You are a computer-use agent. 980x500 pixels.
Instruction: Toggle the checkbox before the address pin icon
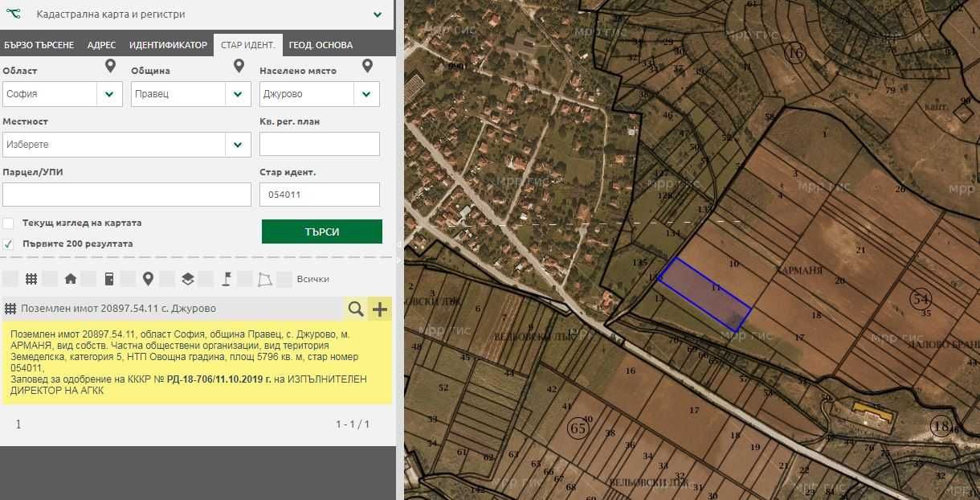pos(128,279)
